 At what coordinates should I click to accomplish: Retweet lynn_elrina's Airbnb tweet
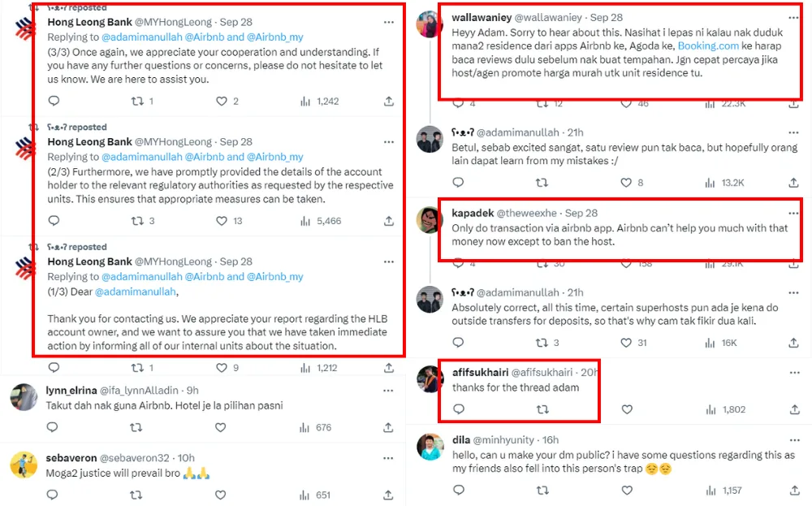click(137, 427)
